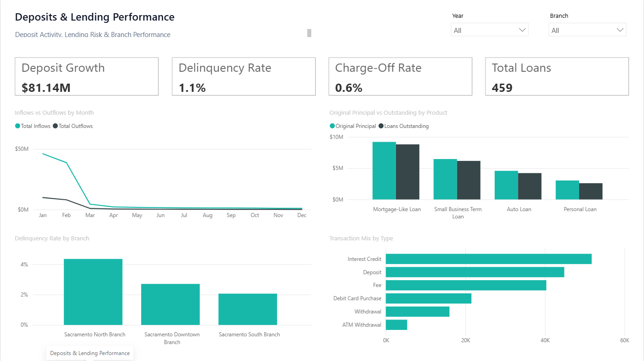Click the Personal Loan Original Principal bar
Image resolution: width=644 pixels, height=361 pixels.
[567, 190]
